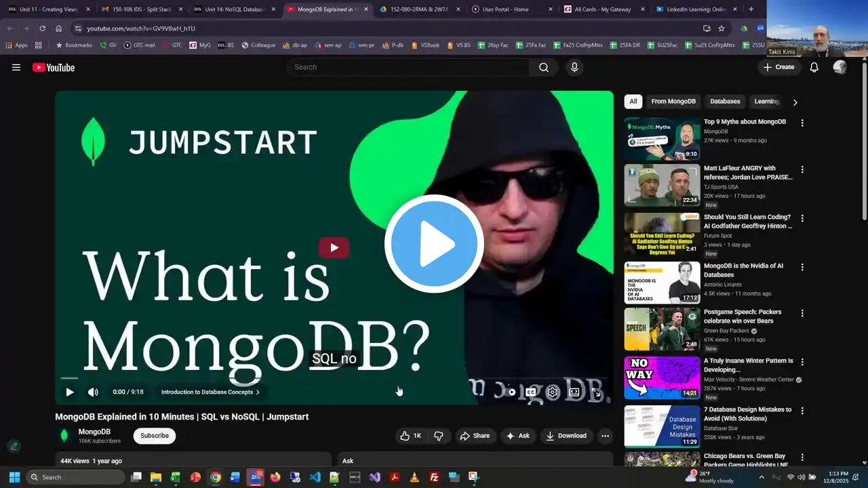
Task: Bookmark this page with the star
Action: pyautogui.click(x=722, y=28)
